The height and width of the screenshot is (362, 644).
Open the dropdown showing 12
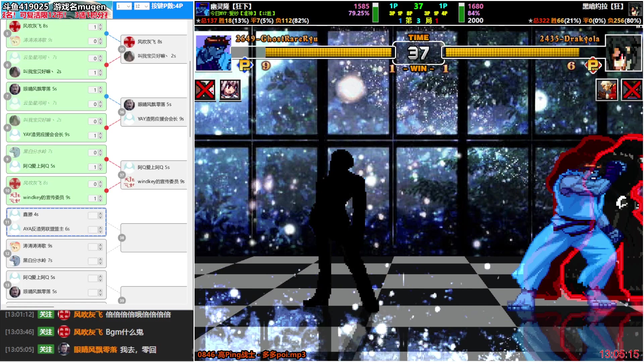tap(142, 6)
